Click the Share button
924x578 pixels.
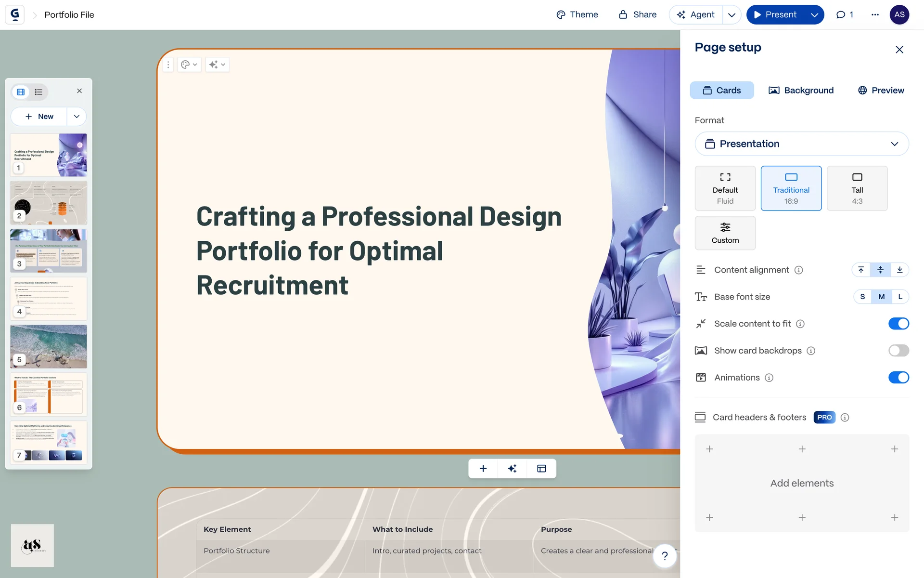[637, 14]
